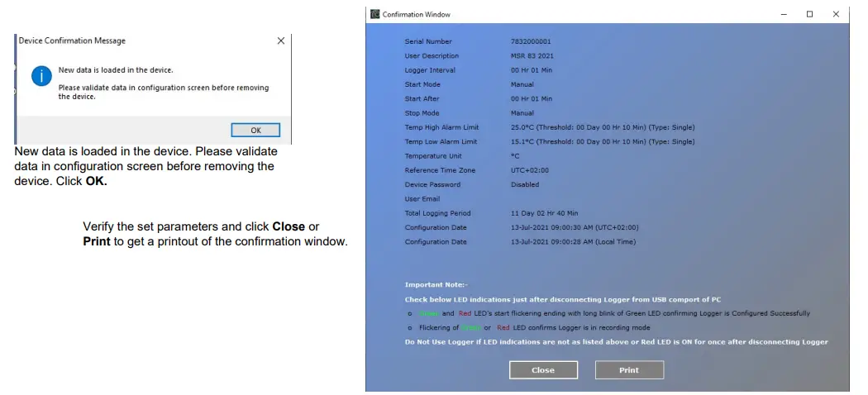The image size is (868, 395).
Task: Click the Temperature Unit label
Action: click(433, 156)
